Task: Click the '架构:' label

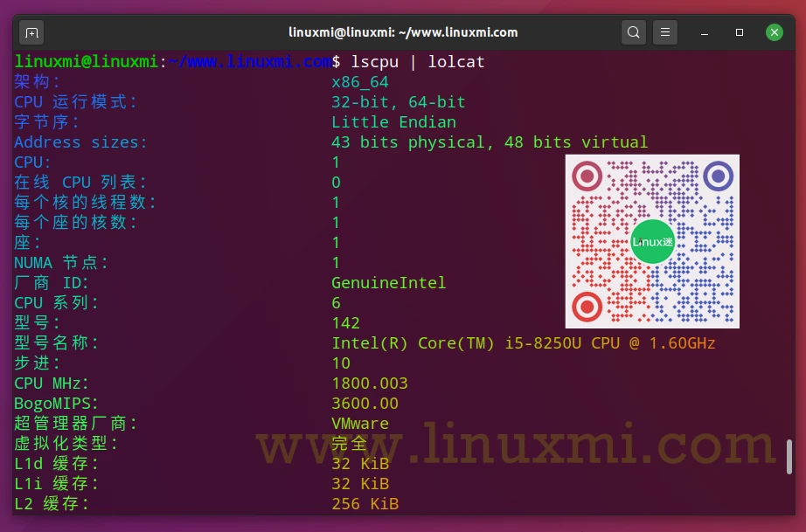Action: (x=37, y=81)
